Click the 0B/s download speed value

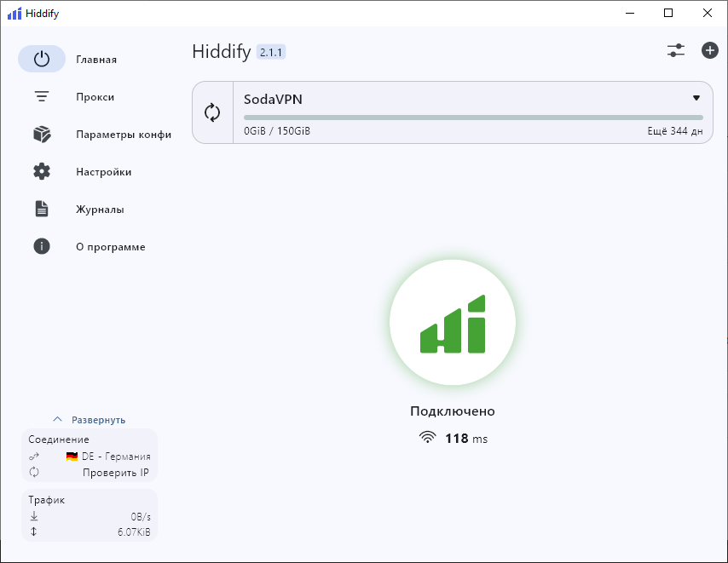141,517
